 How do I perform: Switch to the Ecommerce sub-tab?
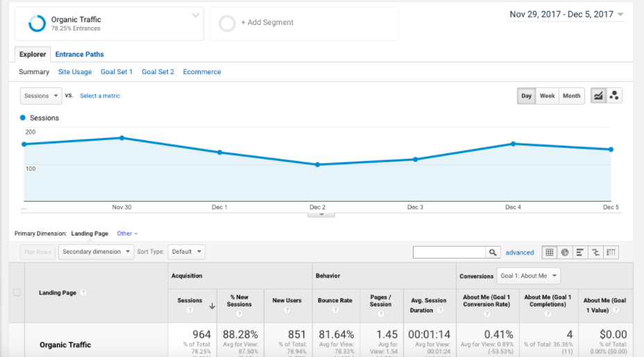[x=202, y=72]
